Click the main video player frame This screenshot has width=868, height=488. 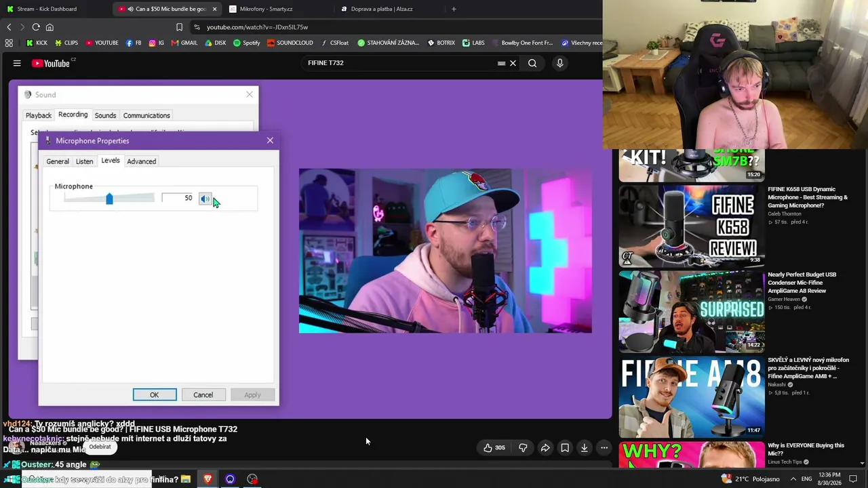309,249
